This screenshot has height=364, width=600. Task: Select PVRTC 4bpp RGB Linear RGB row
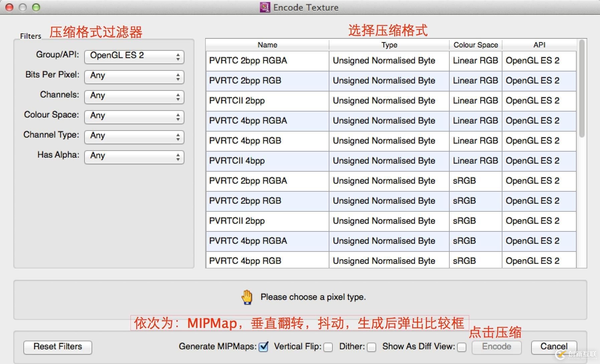[391, 141]
